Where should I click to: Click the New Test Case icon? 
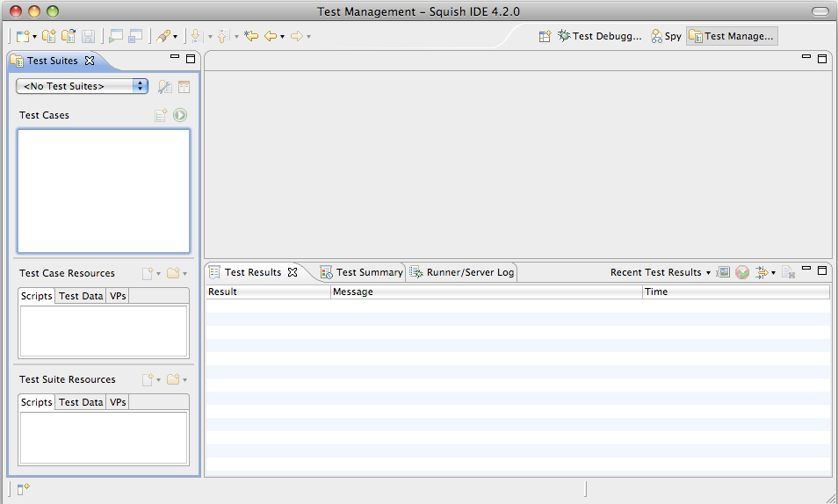161,115
